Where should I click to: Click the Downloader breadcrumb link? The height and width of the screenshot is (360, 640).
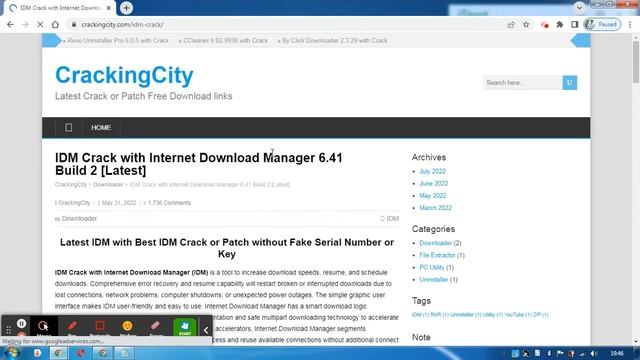(x=108, y=184)
